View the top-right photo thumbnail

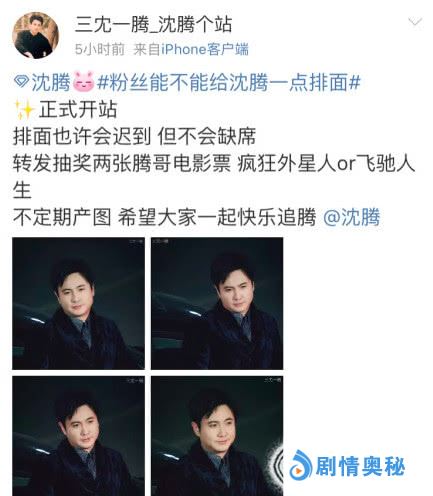(x=217, y=303)
